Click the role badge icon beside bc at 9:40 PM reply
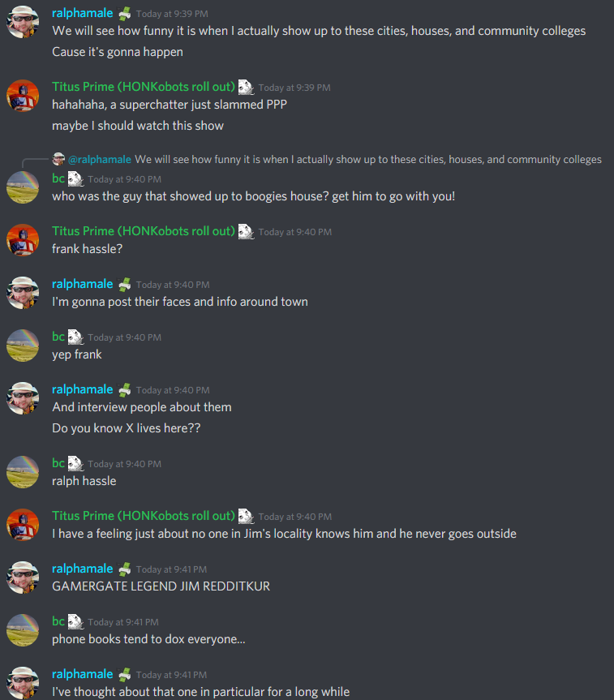614x700 pixels. [75, 179]
